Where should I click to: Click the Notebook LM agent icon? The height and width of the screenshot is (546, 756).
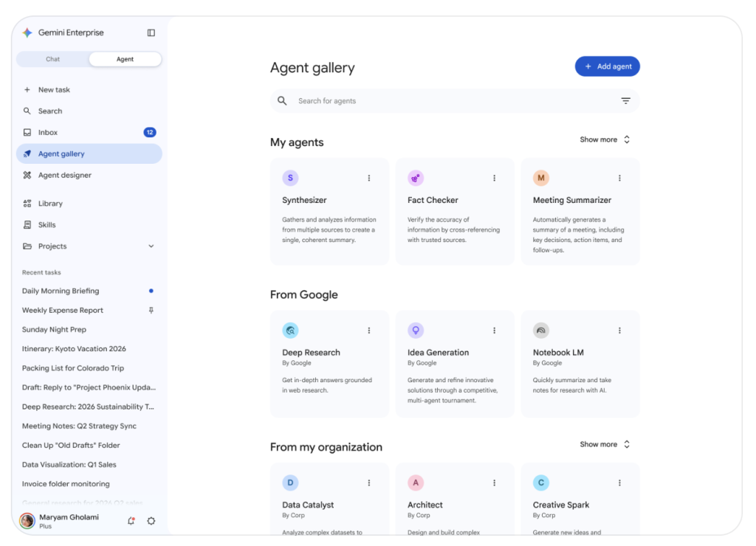(x=541, y=330)
